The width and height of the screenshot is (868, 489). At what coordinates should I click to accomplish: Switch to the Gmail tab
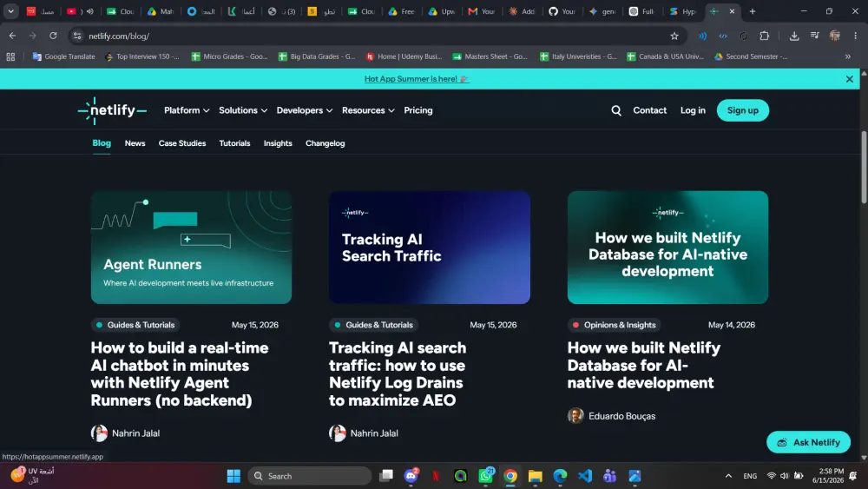pos(482,11)
